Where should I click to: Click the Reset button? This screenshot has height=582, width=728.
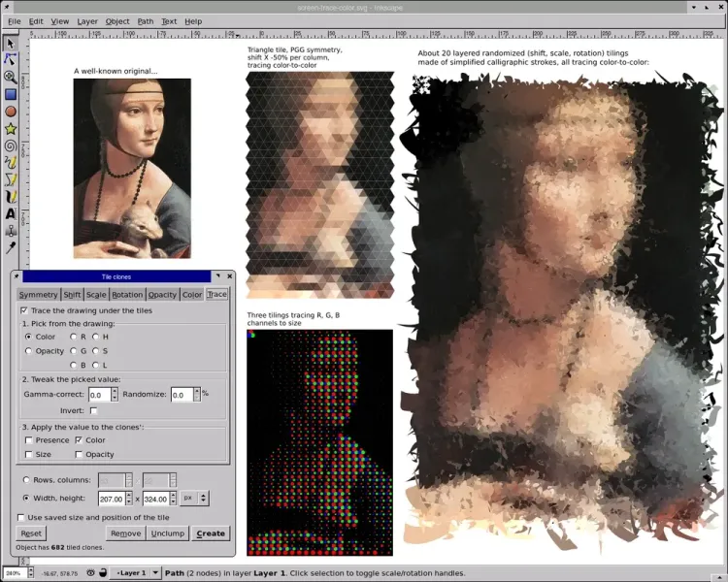(31, 533)
